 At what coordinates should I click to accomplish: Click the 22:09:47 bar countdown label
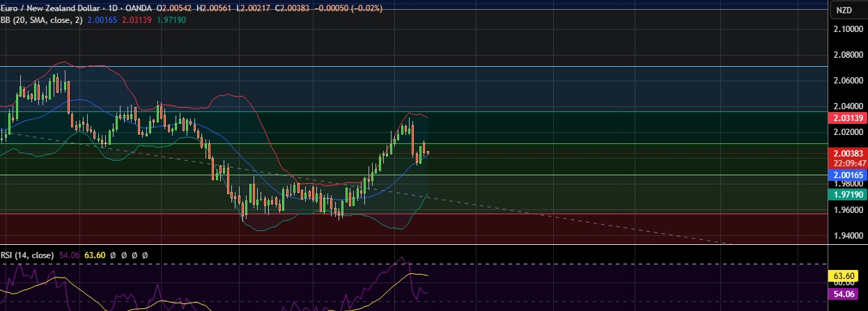(x=846, y=163)
